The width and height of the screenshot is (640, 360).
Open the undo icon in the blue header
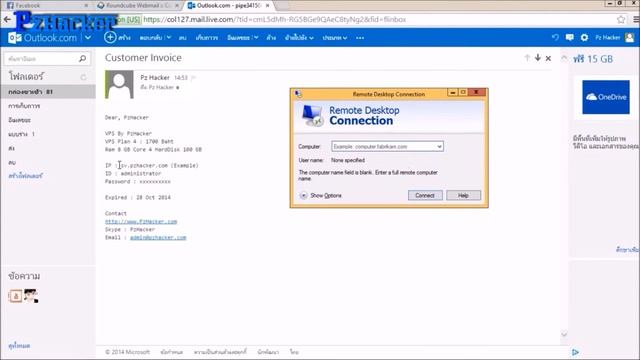(555, 37)
